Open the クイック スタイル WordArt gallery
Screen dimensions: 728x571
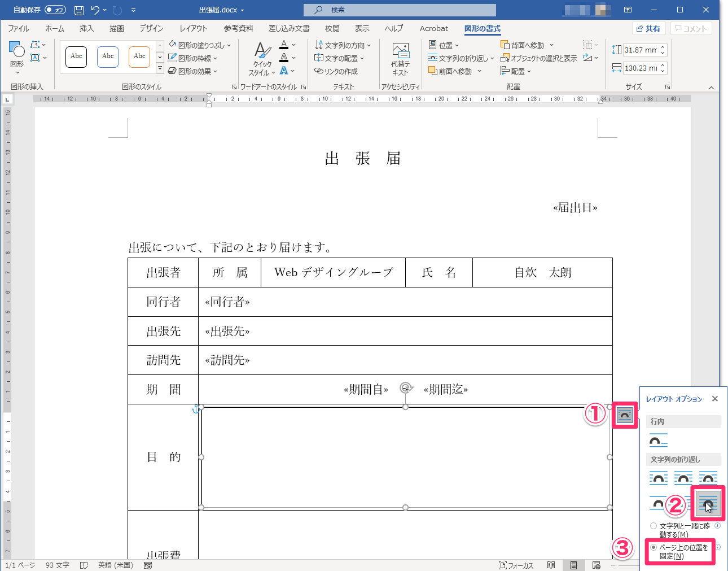(262, 58)
